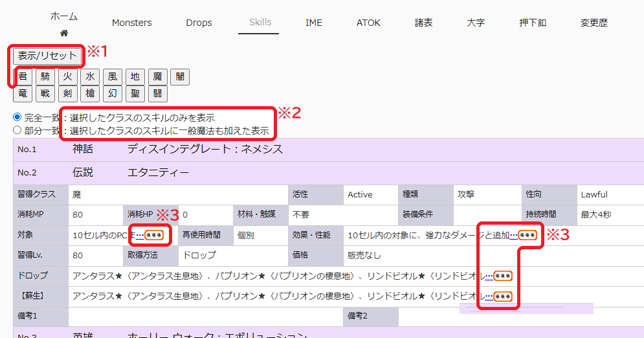Click the Lawful value cell
Screen dimensions: 644x338
click(x=610, y=195)
